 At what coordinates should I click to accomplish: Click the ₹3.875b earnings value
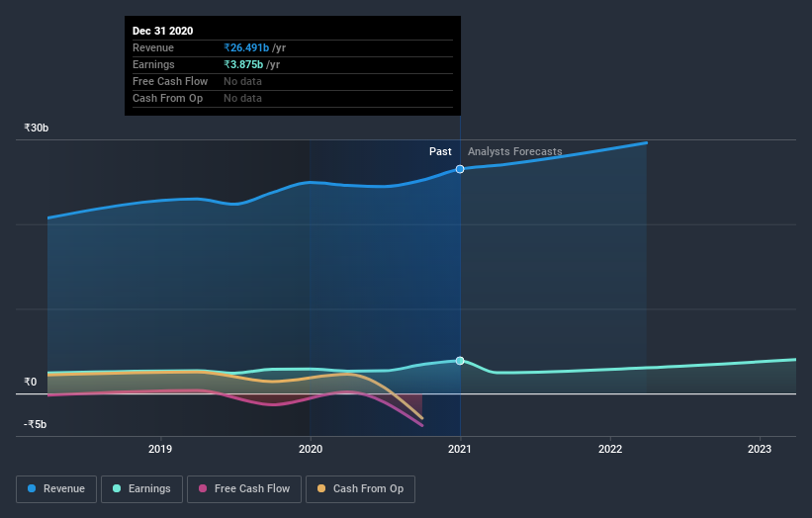point(243,64)
